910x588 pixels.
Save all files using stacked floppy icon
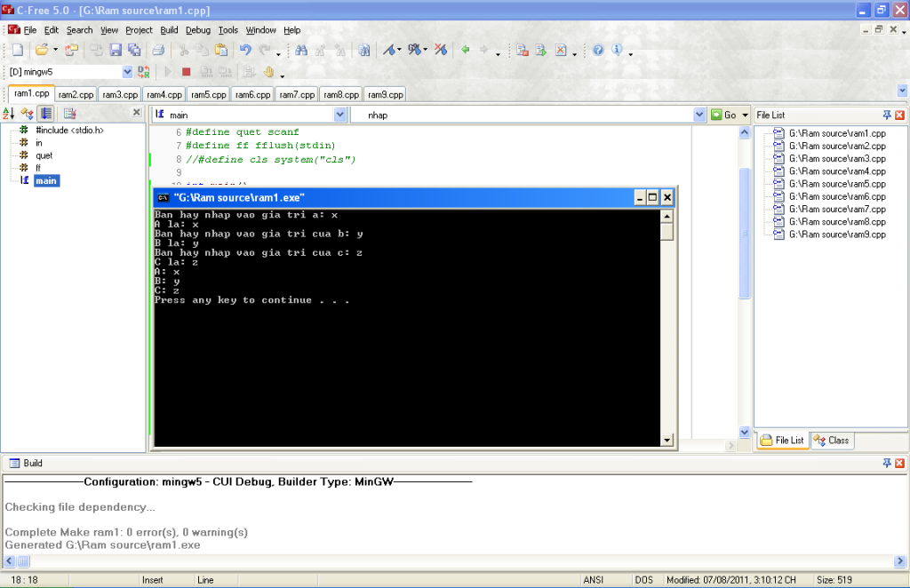pos(134,50)
